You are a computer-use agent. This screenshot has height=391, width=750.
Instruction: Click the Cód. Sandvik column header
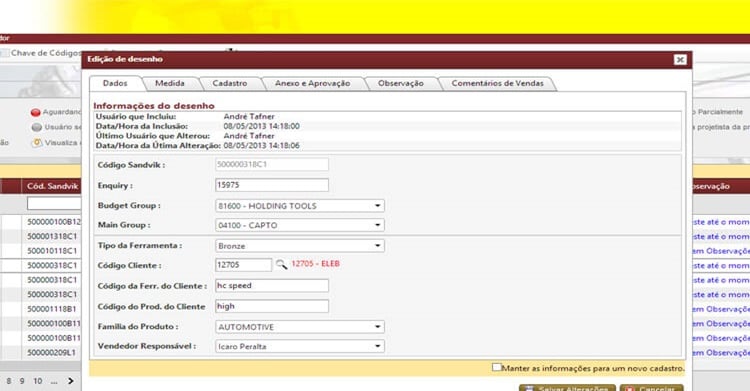pos(51,186)
